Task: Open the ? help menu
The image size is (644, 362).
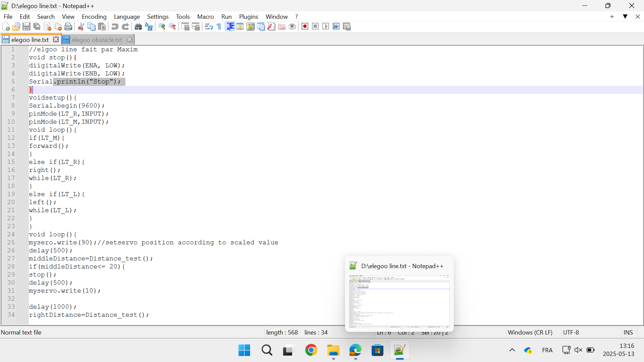Action: tap(297, 16)
